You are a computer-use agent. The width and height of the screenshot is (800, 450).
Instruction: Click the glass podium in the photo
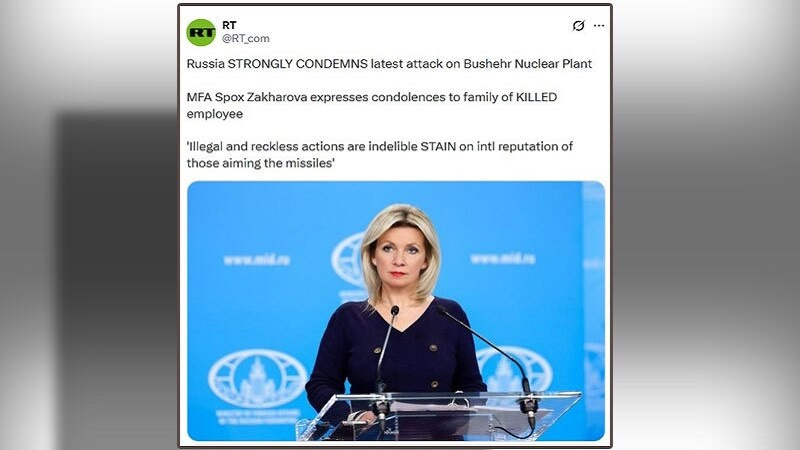click(439, 416)
